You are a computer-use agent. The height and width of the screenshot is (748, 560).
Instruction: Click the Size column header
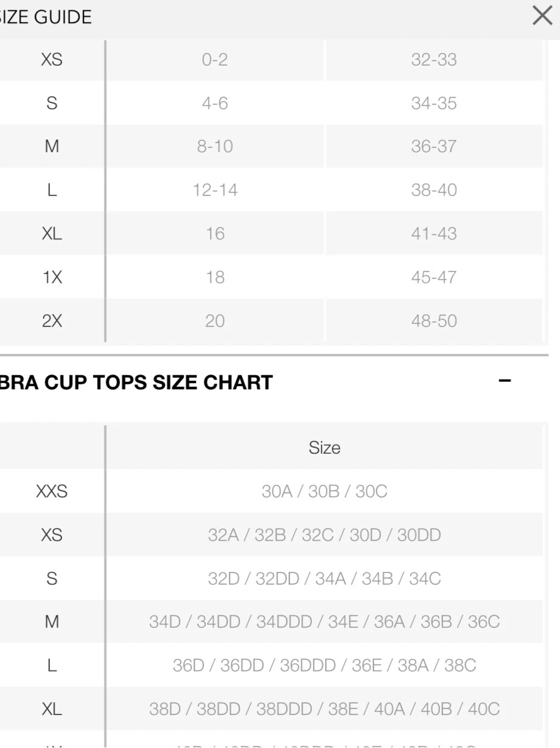[x=324, y=448]
